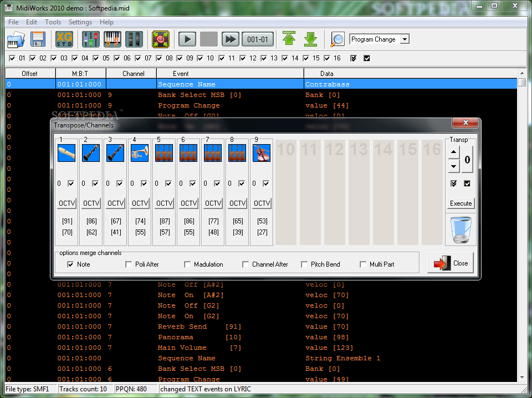
Task: Save file using floppy disk icon
Action: coord(38,39)
